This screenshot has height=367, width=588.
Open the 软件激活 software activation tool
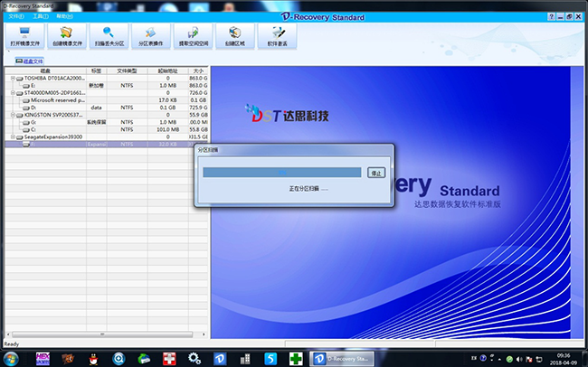pos(277,36)
